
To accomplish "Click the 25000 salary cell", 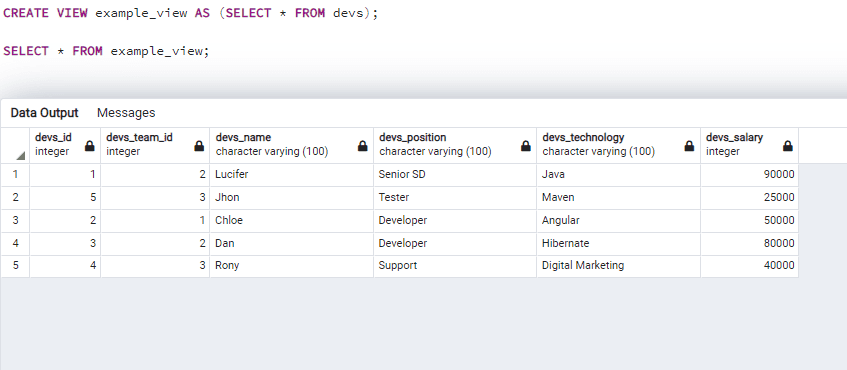I will pyautogui.click(x=750, y=198).
